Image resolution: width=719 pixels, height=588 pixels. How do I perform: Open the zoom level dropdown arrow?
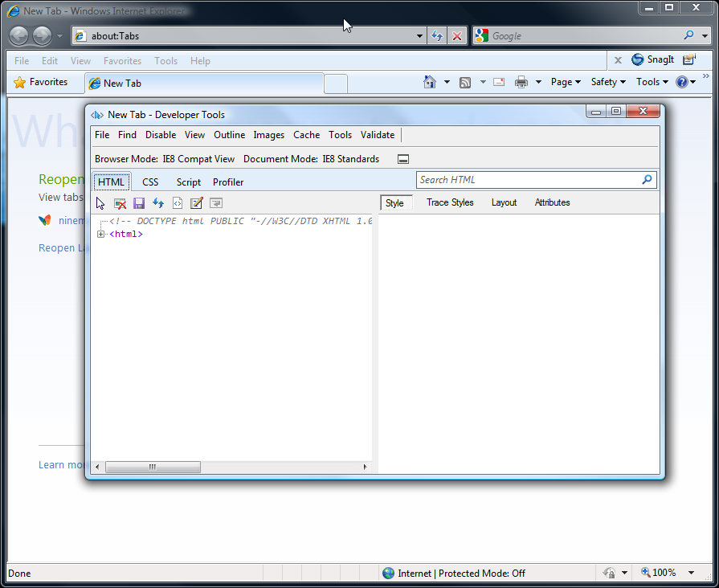(x=691, y=573)
